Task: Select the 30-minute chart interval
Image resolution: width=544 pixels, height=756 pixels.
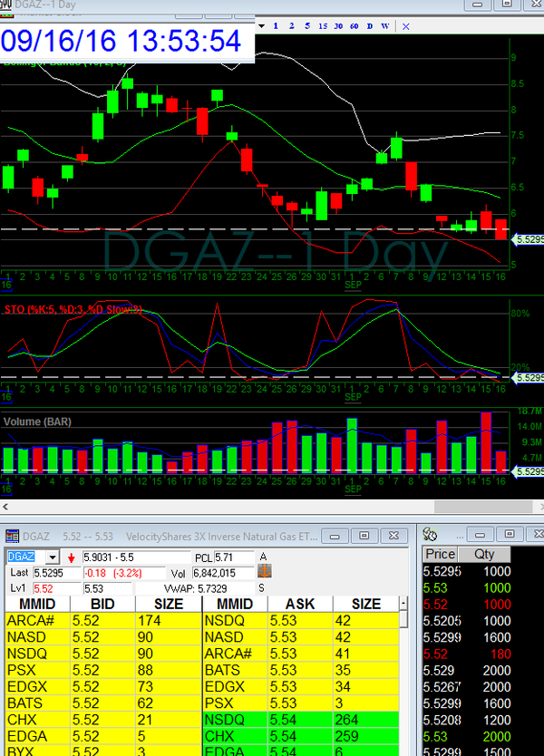Action: [x=338, y=26]
